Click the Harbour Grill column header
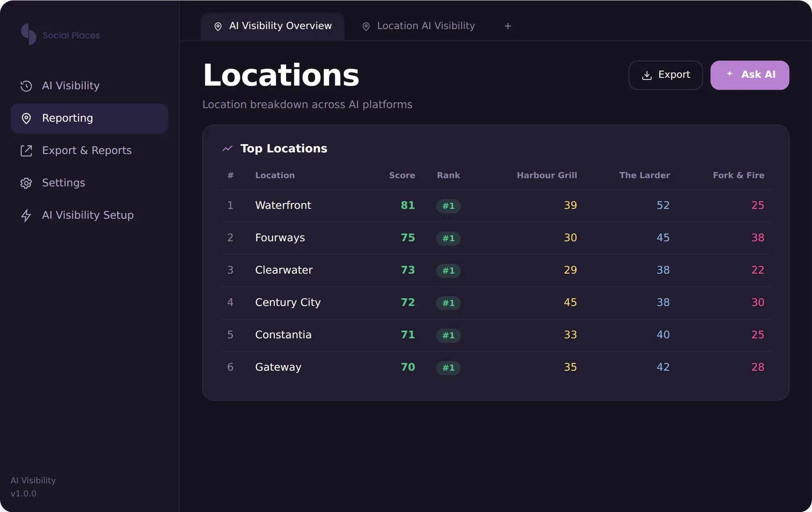Viewport: 812px width, 512px height. (547, 175)
